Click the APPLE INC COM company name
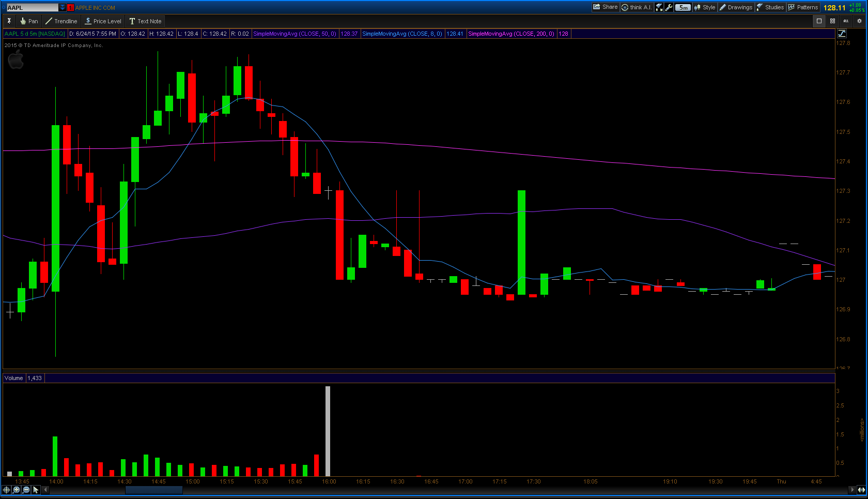The height and width of the screenshot is (499, 868). pyautogui.click(x=95, y=8)
